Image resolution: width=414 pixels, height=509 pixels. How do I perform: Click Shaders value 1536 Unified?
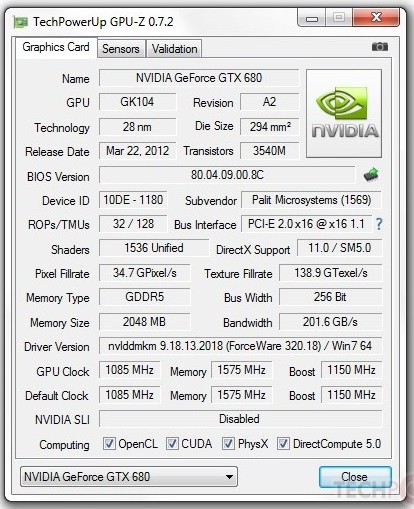pyautogui.click(x=154, y=248)
